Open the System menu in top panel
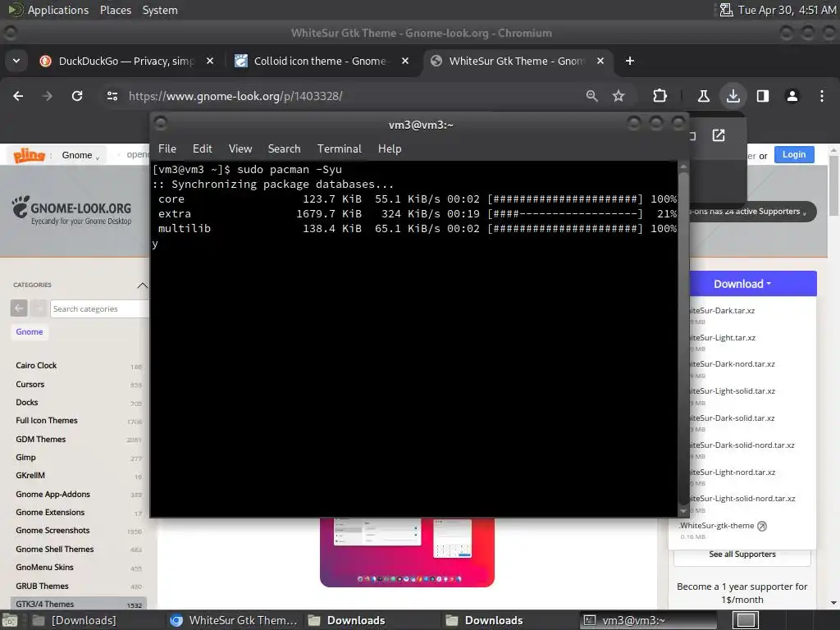 coord(160,10)
